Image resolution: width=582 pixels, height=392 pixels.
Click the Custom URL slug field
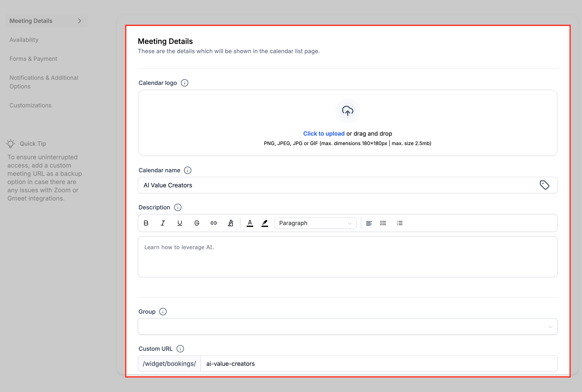[x=378, y=364]
